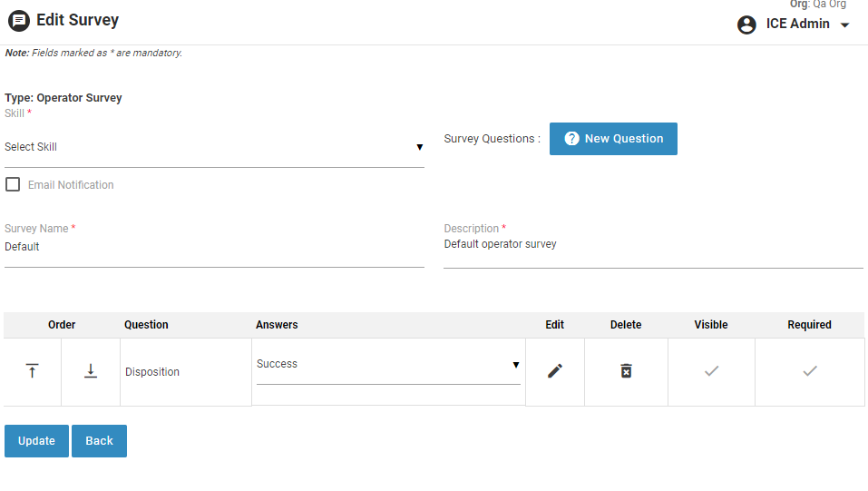Screen dimensions: 868x491
Task: Focus the Description text field
Action: 653,246
